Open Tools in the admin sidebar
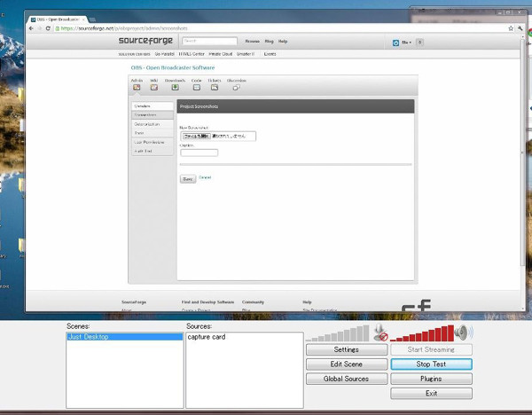Viewport: 532px width, 415px height. [153, 133]
